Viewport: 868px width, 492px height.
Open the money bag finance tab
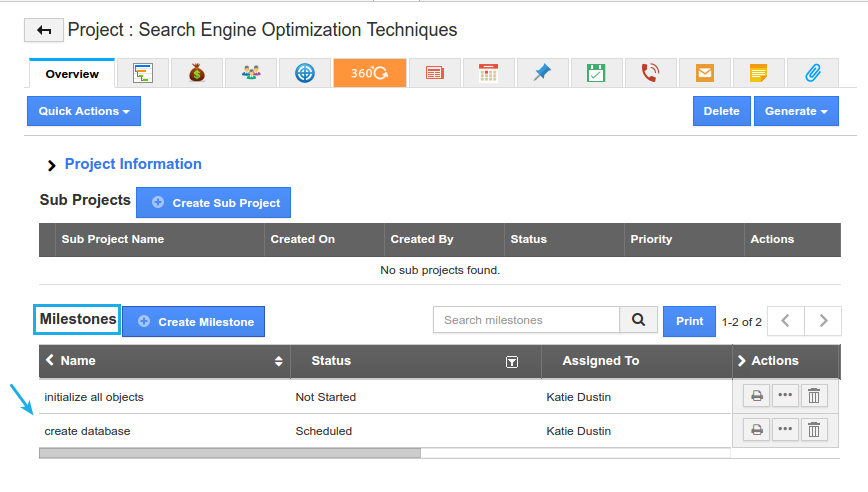point(197,73)
